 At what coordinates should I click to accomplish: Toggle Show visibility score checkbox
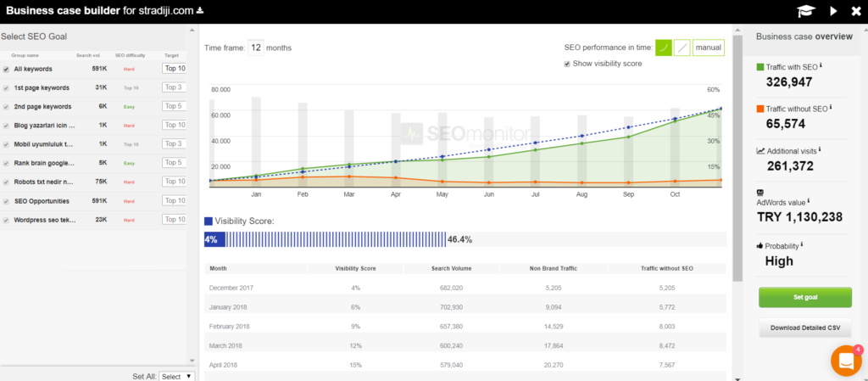(x=567, y=64)
